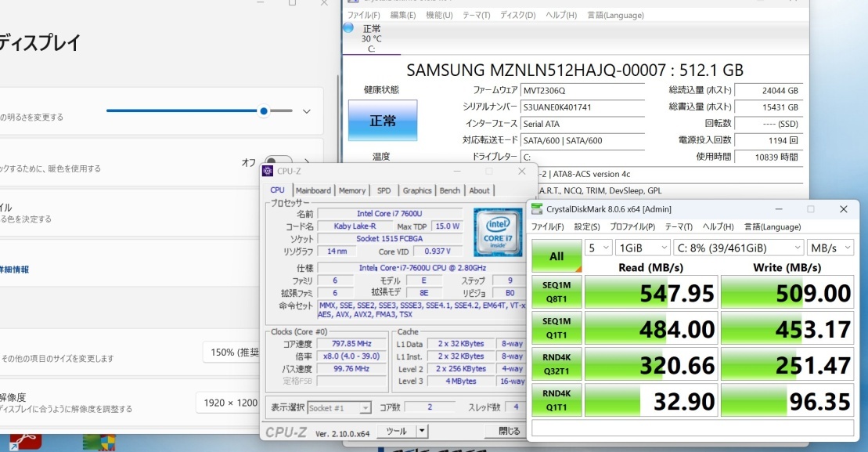868x452 pixels.
Task: Select the SPD tab in CPU-Z
Action: [x=384, y=190]
